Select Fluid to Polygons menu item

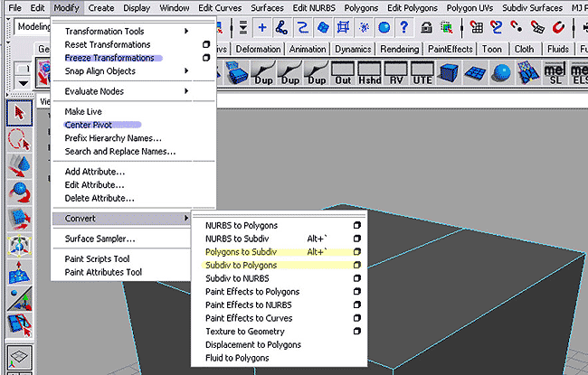click(x=237, y=358)
